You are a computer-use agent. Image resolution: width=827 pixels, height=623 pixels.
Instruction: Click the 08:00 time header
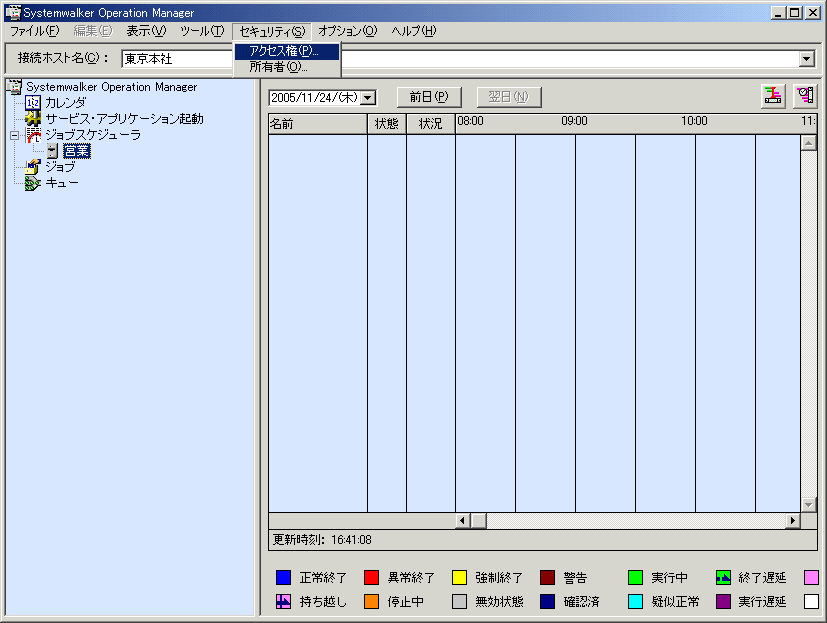470,121
